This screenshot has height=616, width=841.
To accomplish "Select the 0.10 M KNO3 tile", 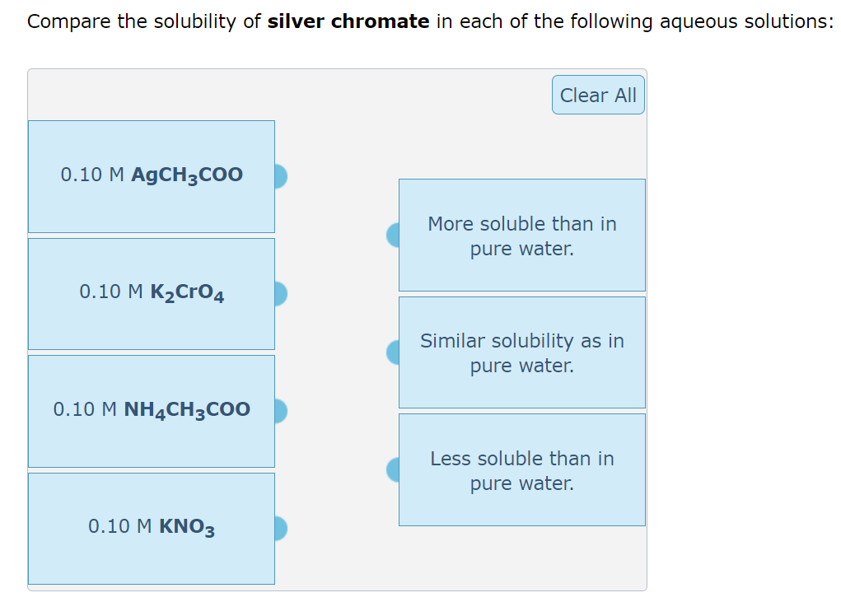I will pos(152,528).
